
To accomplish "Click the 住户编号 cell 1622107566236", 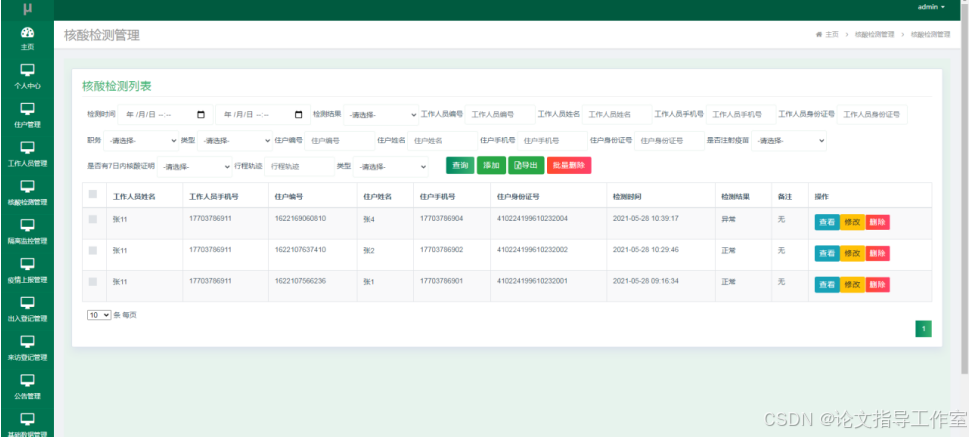I will point(300,281).
